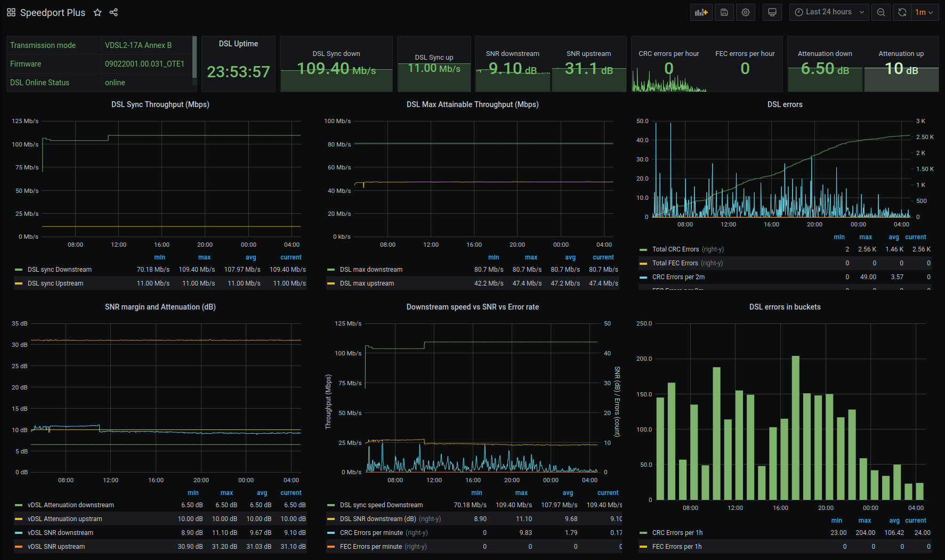This screenshot has height=560, width=945.
Task: Click the Transmission mode table row
Action: [x=99, y=45]
